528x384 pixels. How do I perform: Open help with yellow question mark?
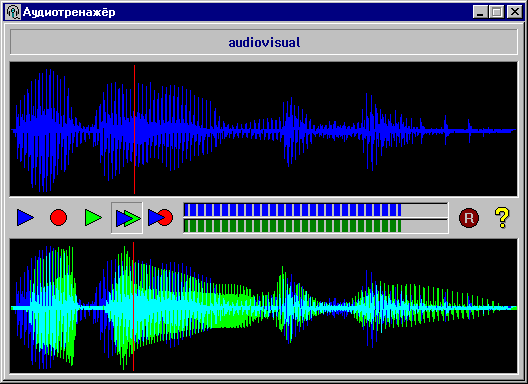(x=502, y=218)
